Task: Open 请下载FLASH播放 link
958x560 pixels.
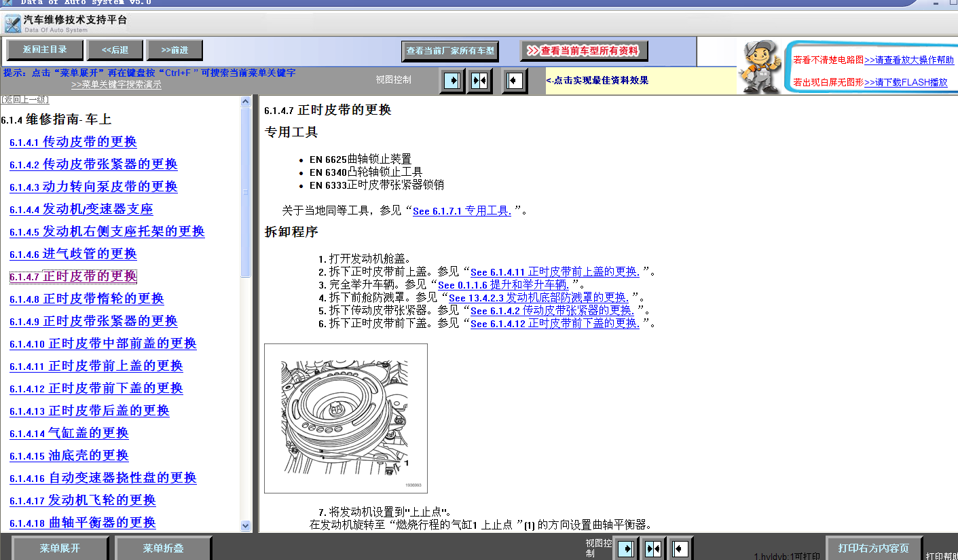Action: pos(906,82)
